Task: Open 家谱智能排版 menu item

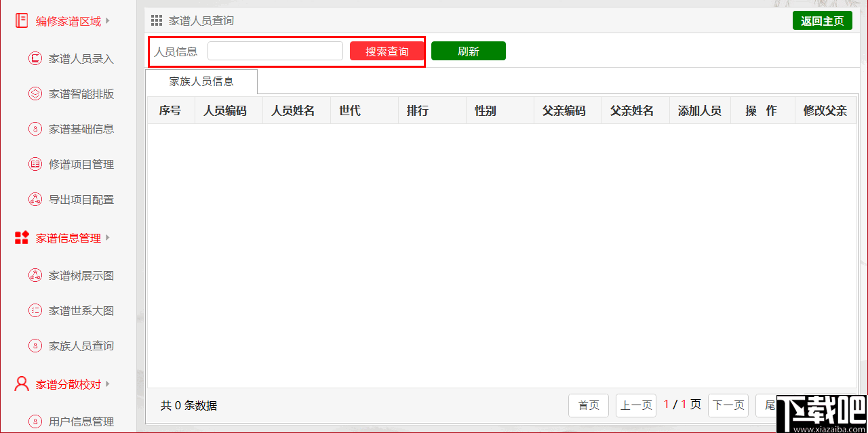Action: click(81, 94)
